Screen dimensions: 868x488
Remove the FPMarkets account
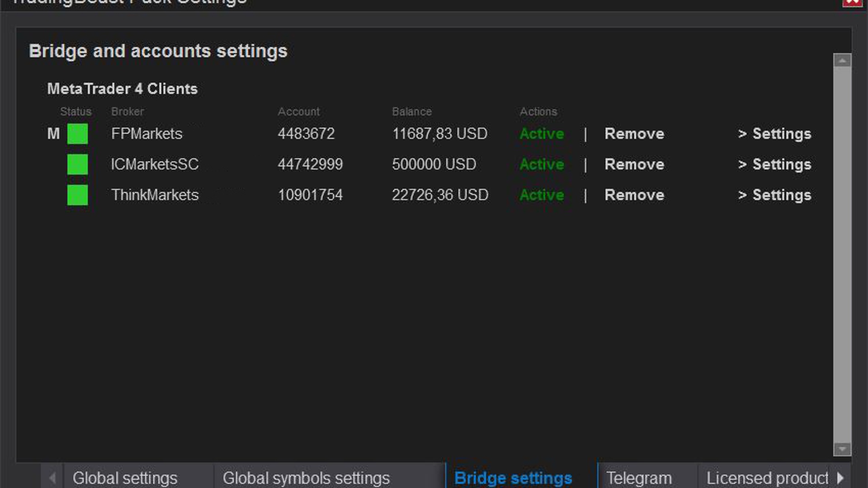pos(634,134)
